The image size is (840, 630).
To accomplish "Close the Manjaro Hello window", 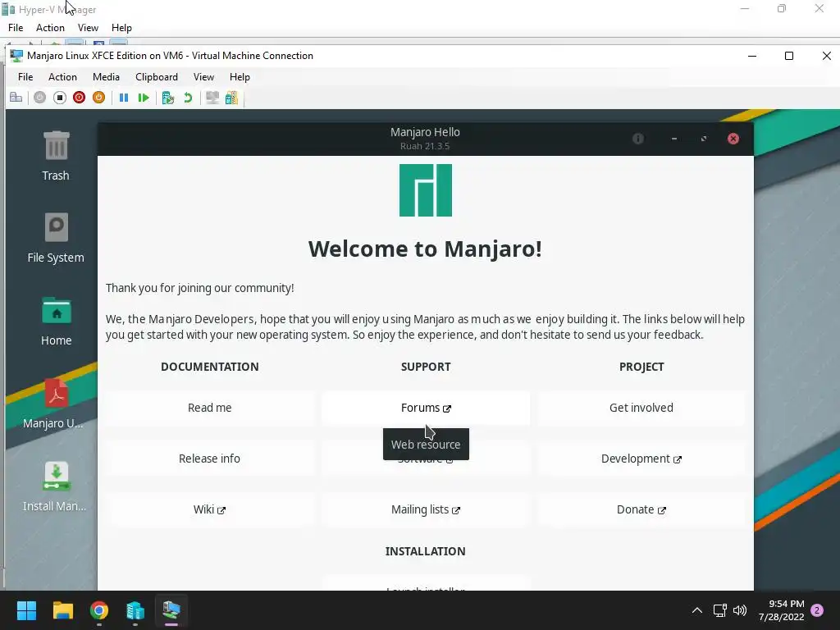I will [x=733, y=139].
